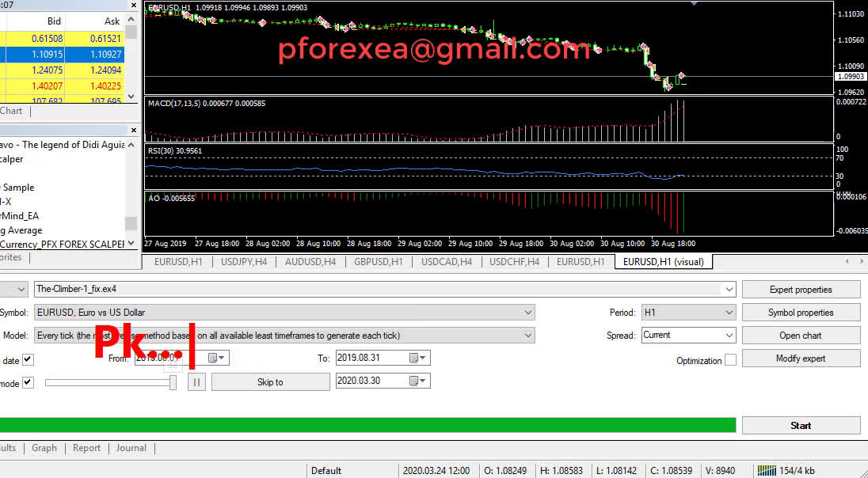Image resolution: width=868 pixels, height=478 pixels.
Task: Disable the Visual mode checkbox
Action: [29, 383]
